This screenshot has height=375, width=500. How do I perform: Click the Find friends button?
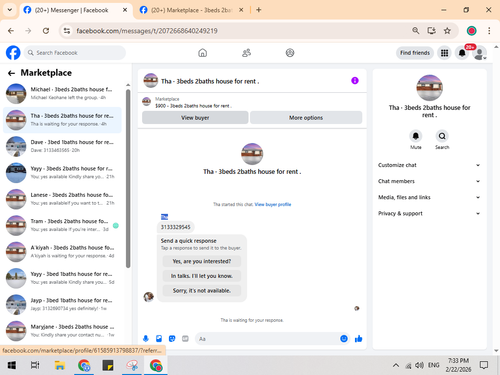click(x=415, y=53)
